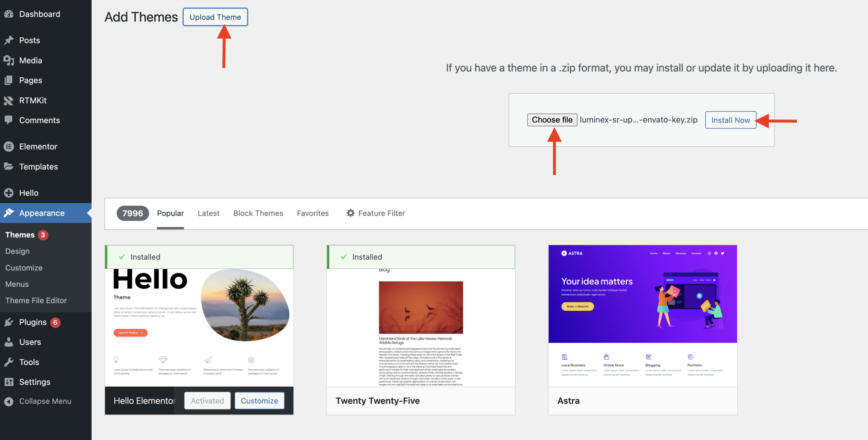This screenshot has height=440, width=868.
Task: Toggle the Upload Theme panel
Action: 215,17
